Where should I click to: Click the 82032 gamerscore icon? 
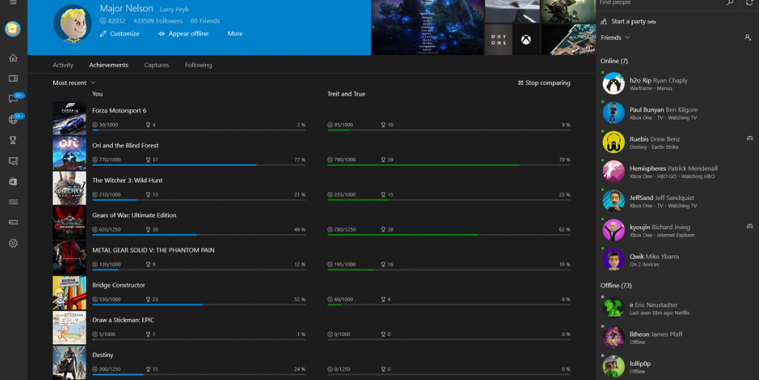point(103,21)
